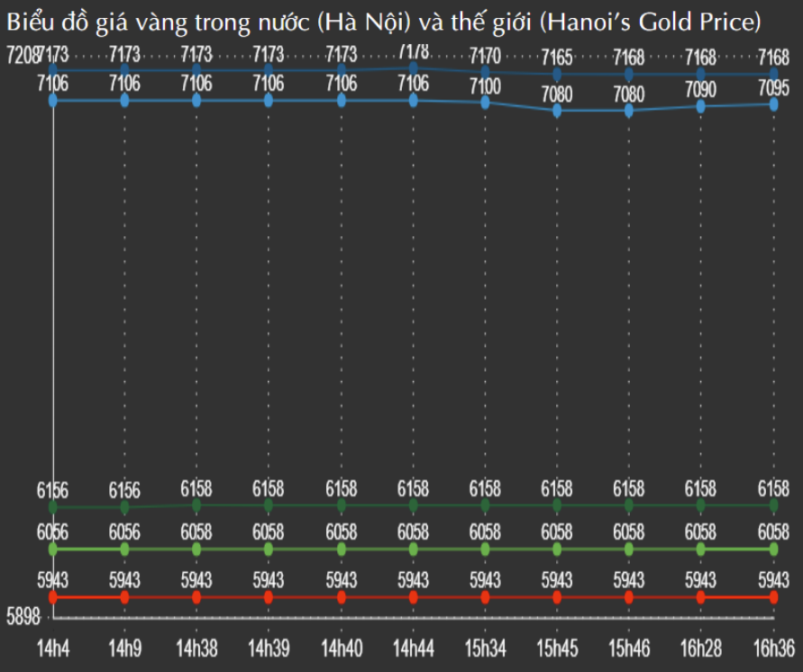Click the 7208 y-axis maximum label
The width and height of the screenshot is (803, 672).
[x=22, y=56]
